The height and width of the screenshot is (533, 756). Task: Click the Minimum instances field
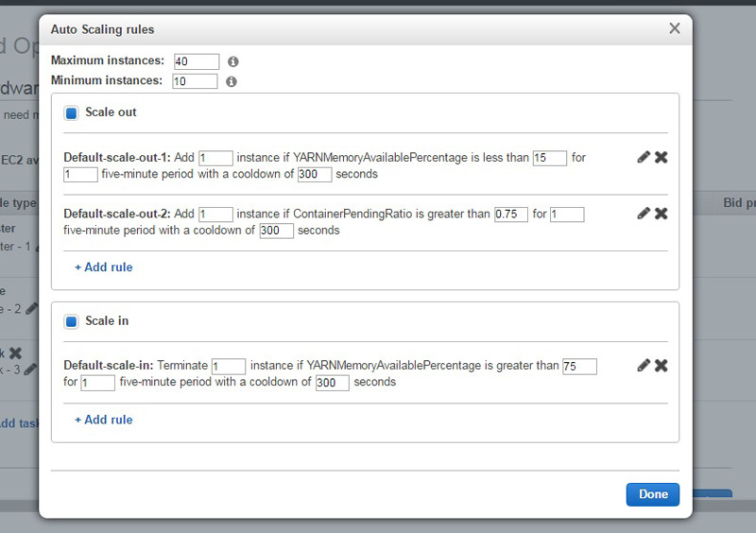(x=195, y=81)
